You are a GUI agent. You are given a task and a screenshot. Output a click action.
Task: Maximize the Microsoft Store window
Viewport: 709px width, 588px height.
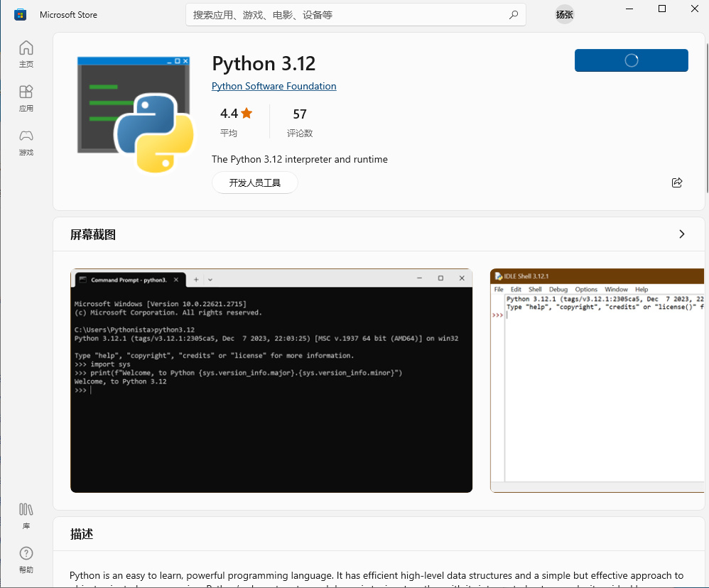tap(662, 9)
